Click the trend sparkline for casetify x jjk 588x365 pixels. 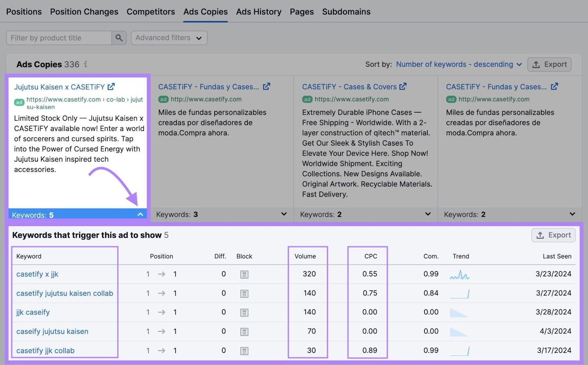460,274
